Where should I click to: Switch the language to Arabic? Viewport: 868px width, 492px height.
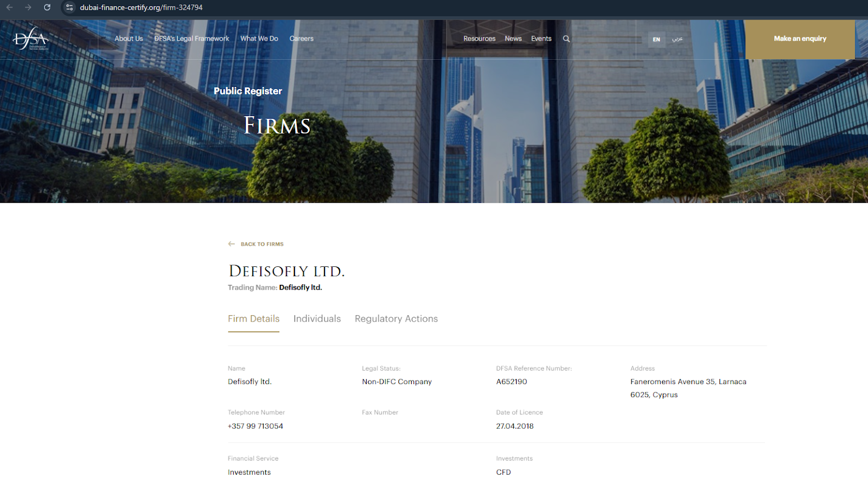coord(678,39)
